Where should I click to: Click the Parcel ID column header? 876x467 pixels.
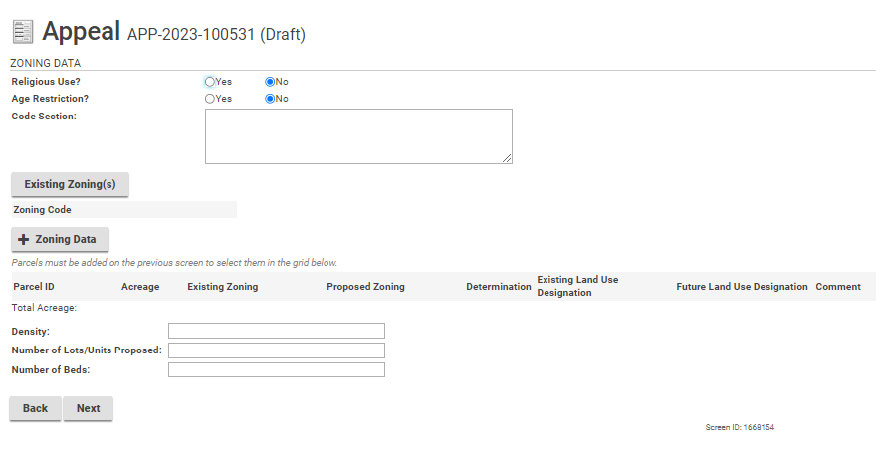coord(34,287)
